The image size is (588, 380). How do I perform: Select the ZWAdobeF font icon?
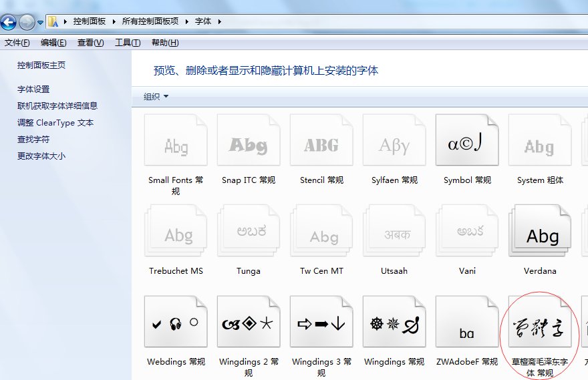coord(467,321)
